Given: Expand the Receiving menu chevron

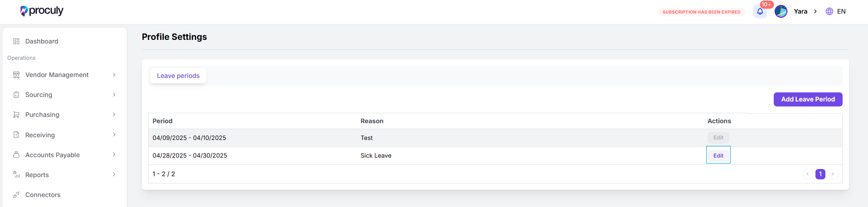Looking at the screenshot, I should [x=114, y=135].
